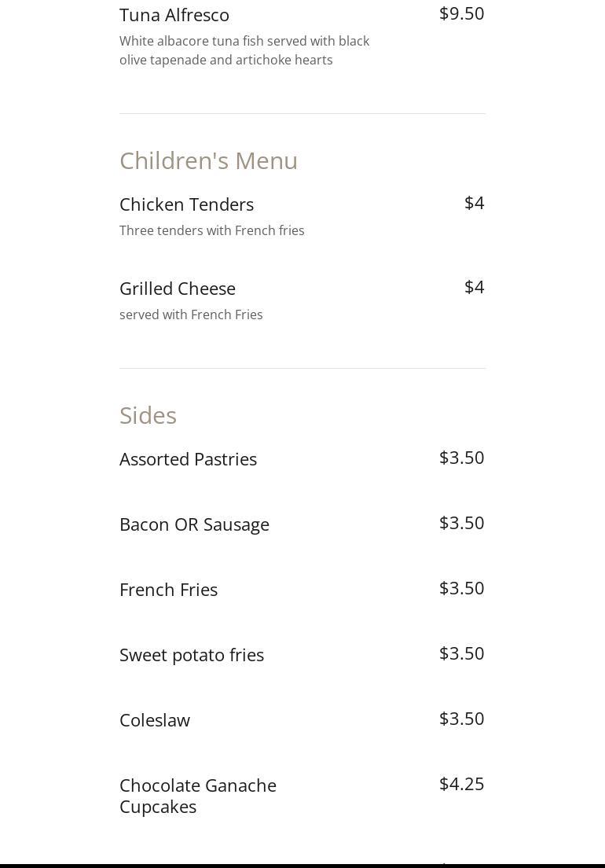Viewport: 605px width, 868px height.
Task: Click the Tuna Alfresco description text
Action: click(x=244, y=50)
